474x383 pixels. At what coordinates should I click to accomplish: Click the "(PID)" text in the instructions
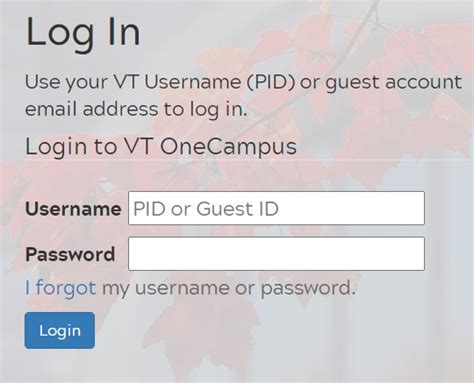(271, 82)
